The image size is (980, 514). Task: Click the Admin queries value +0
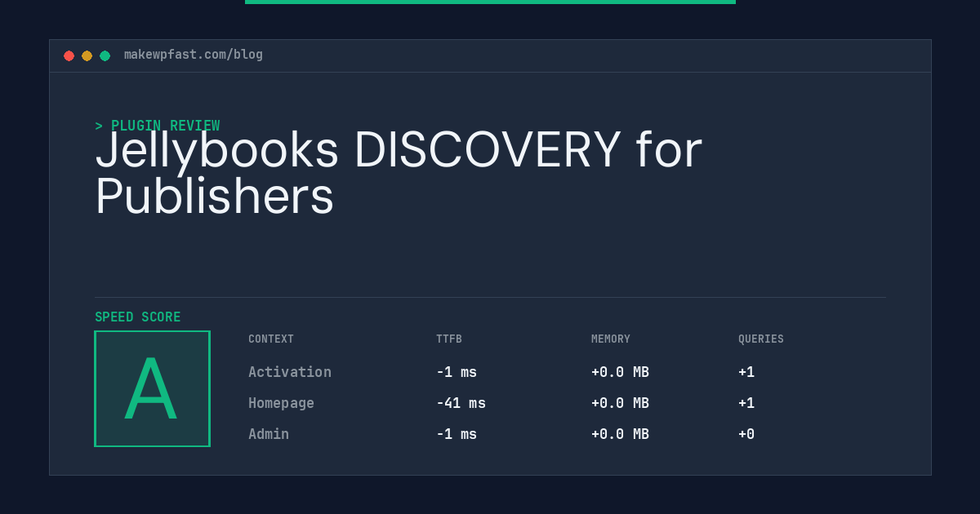point(746,434)
